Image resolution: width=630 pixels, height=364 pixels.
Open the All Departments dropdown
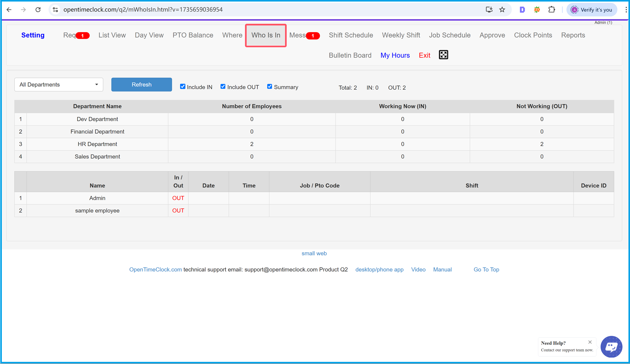[59, 84]
